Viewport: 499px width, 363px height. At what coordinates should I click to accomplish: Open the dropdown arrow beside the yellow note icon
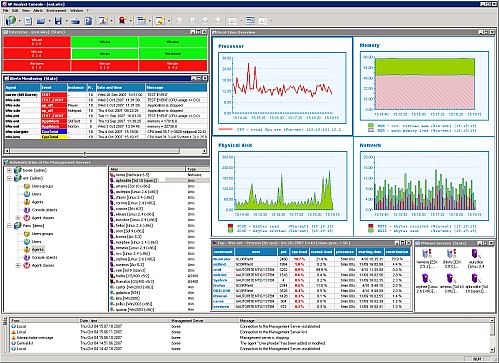tap(169, 21)
